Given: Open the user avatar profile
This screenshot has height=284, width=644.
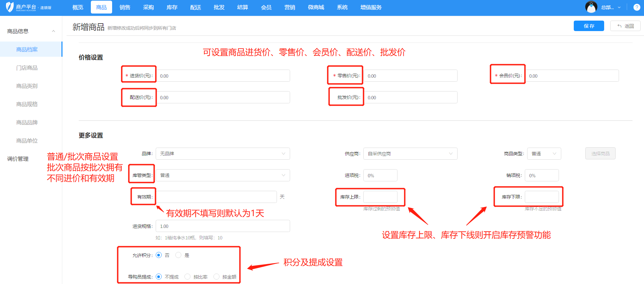Looking at the screenshot, I should click(x=591, y=7).
